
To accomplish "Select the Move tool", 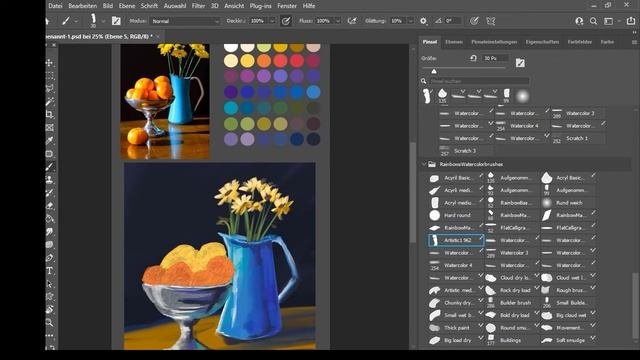I will click(49, 63).
